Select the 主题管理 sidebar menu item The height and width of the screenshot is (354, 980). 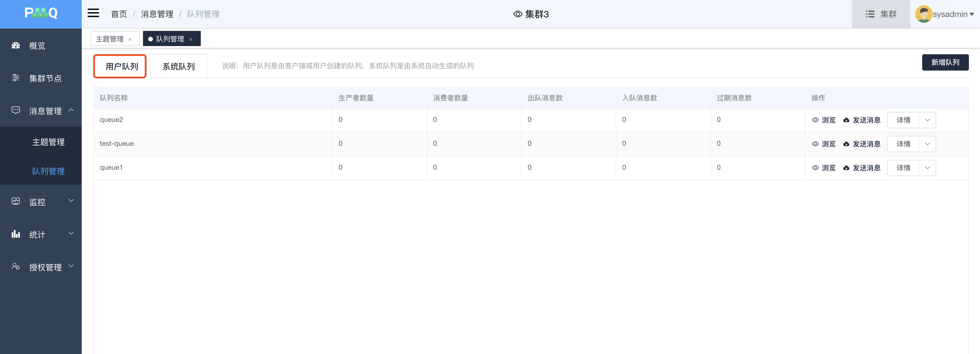point(48,142)
